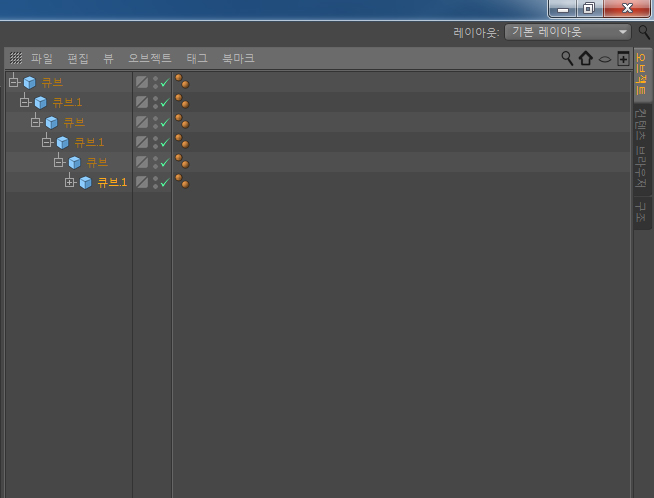This screenshot has width=654, height=498.
Task: Select the orange Phong tag of second-level 큐브.1
Action: [182, 101]
